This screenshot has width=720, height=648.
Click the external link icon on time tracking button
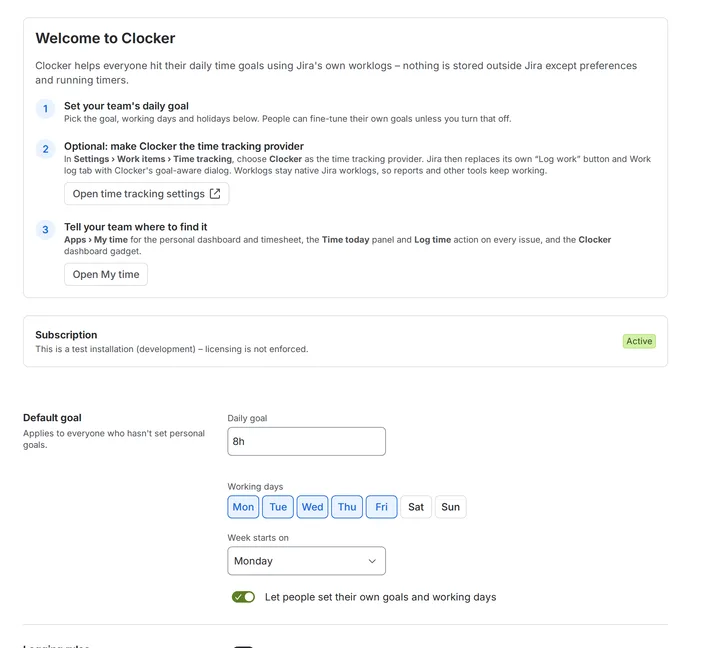click(215, 193)
